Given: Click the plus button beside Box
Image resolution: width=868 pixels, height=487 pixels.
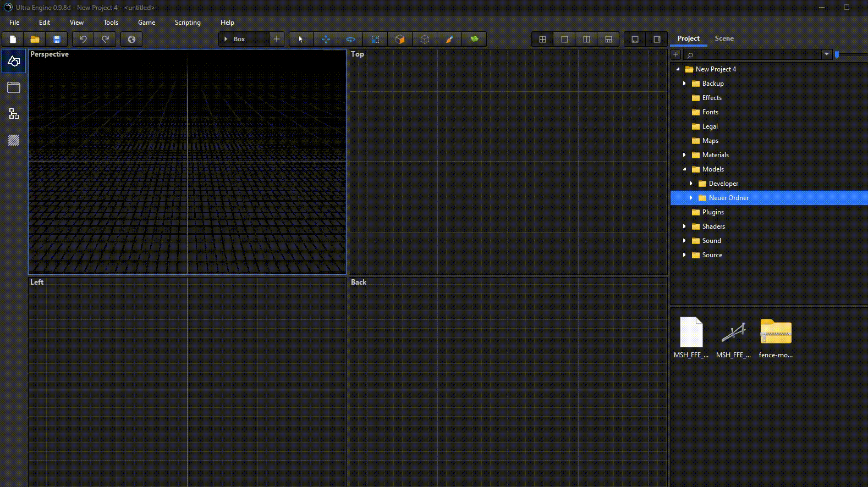Looking at the screenshot, I should [x=277, y=39].
